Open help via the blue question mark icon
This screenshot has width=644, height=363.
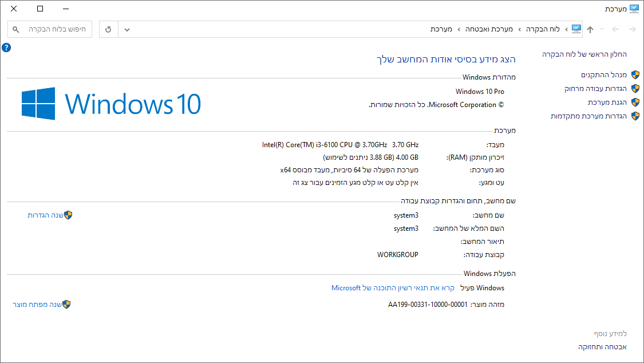[x=6, y=48]
